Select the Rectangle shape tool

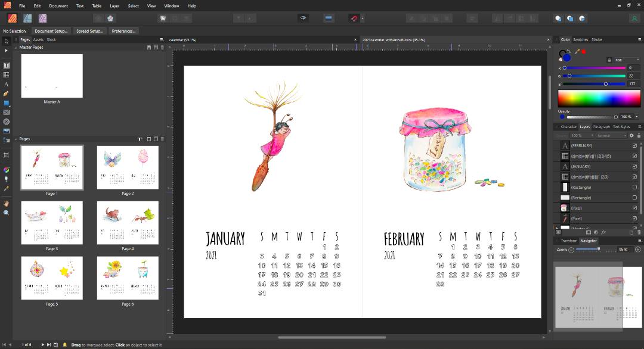(6, 103)
